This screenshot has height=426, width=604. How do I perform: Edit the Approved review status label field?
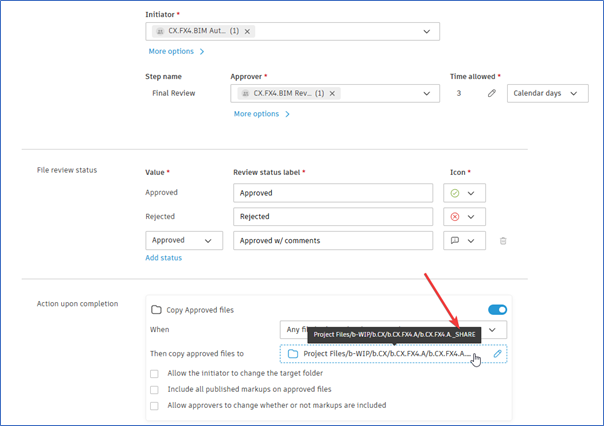tap(333, 193)
